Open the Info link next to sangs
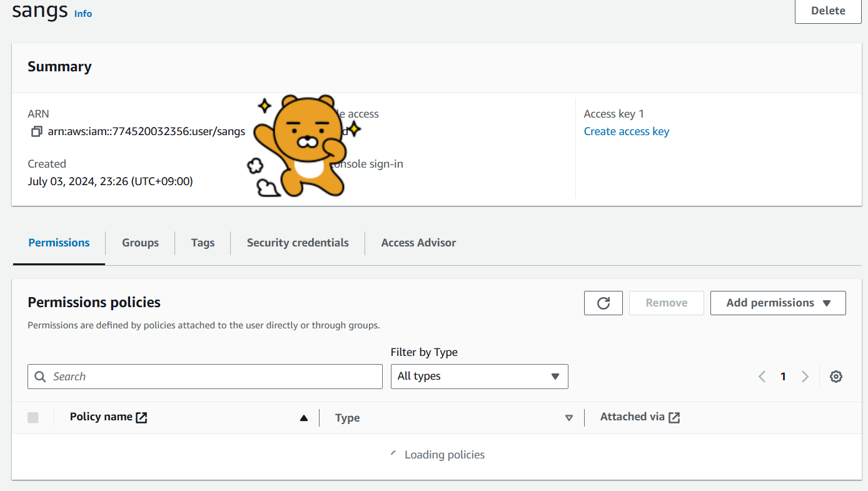 (x=83, y=14)
